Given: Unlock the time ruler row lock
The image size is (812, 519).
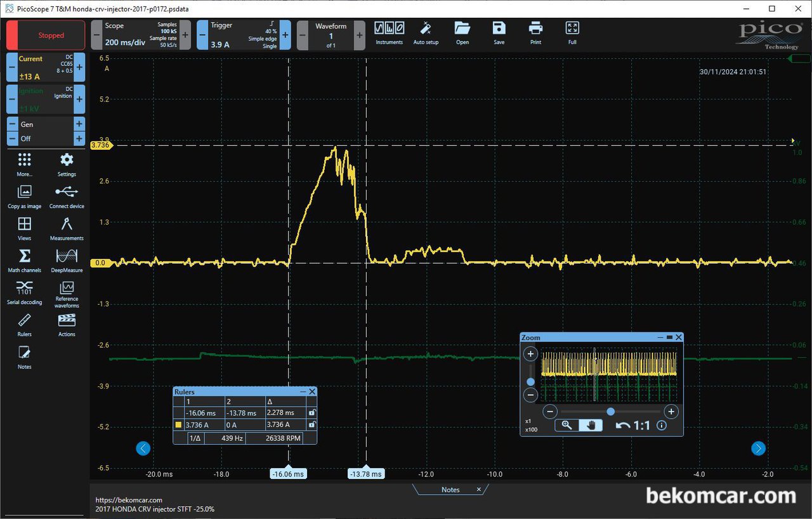Looking at the screenshot, I should [x=311, y=412].
